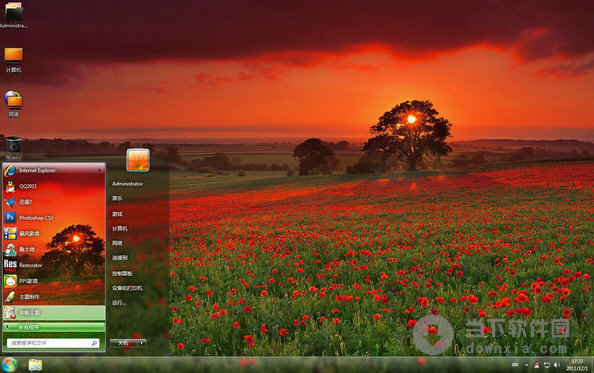594x373 pixels.
Task: Show hidden tray icons arrow
Action: (x=526, y=365)
